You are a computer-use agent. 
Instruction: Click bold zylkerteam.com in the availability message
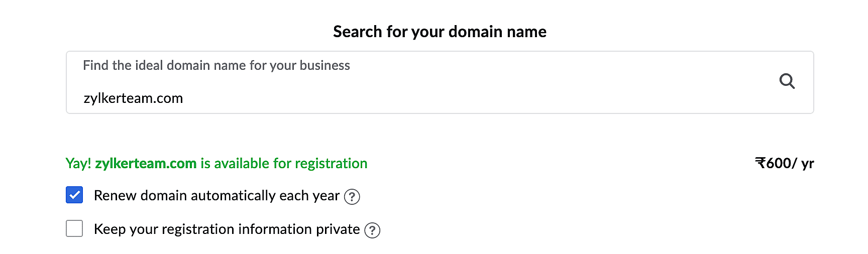pos(146,164)
